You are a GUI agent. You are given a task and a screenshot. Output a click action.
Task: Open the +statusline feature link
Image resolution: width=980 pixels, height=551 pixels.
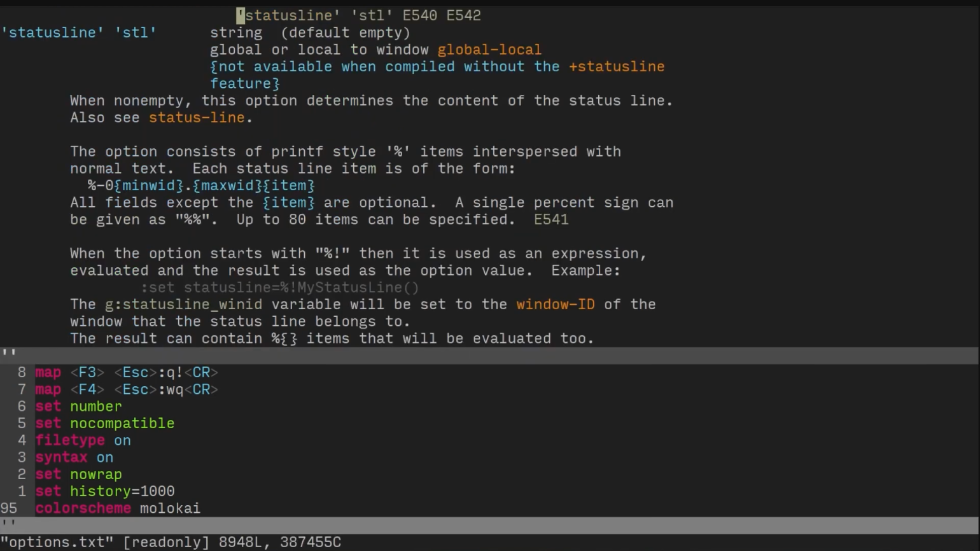[617, 66]
